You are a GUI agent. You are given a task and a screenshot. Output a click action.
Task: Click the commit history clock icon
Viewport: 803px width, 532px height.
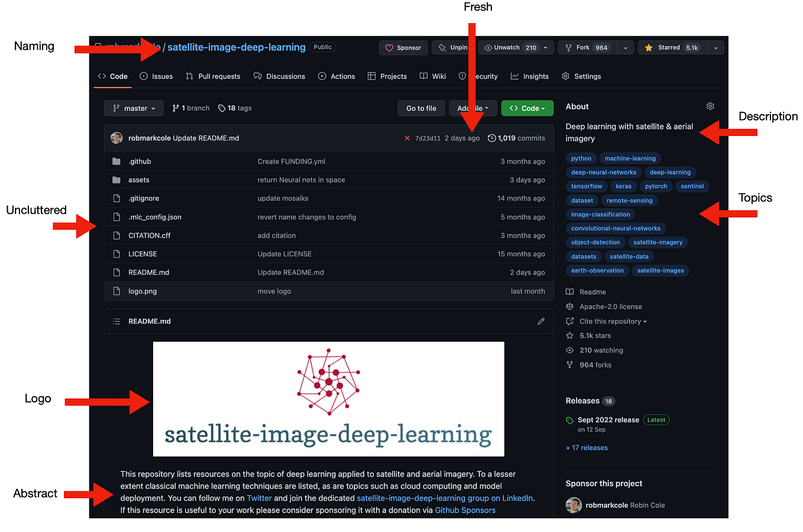coord(491,138)
